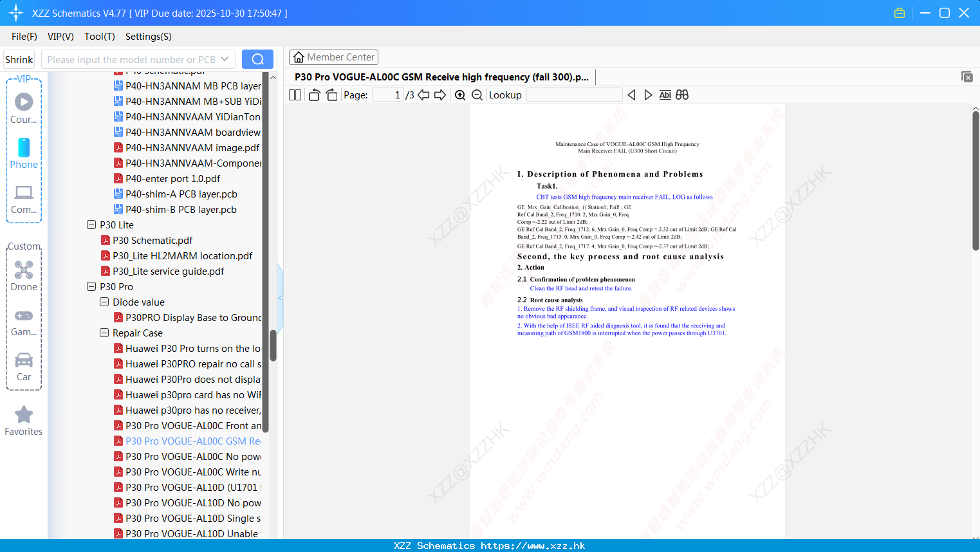Rotate page clockwise

[x=331, y=95]
